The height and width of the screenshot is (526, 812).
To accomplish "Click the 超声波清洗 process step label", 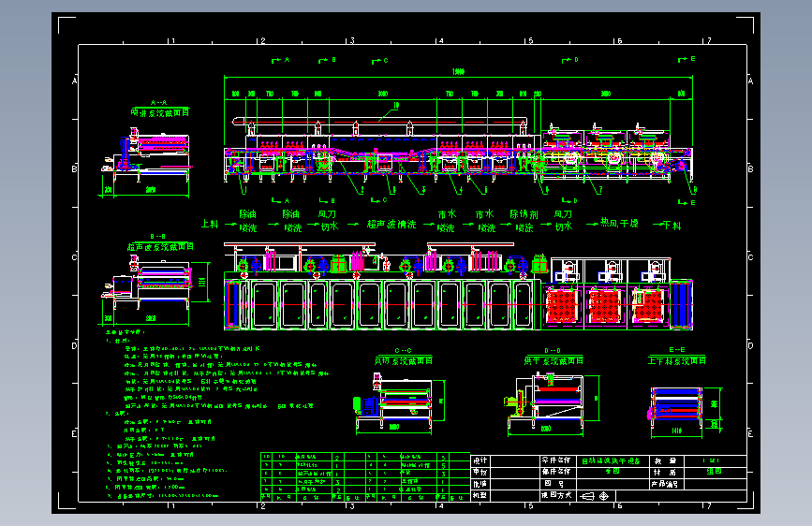I will click(x=391, y=225).
